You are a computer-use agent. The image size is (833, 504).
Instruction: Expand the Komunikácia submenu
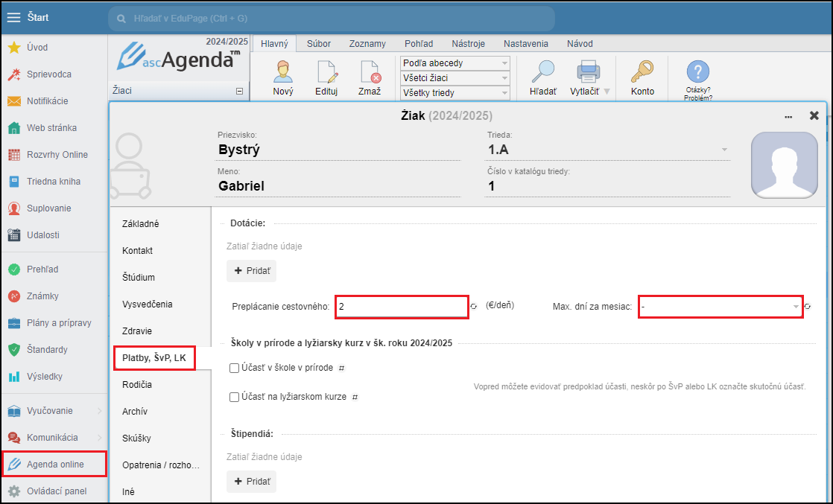click(100, 438)
